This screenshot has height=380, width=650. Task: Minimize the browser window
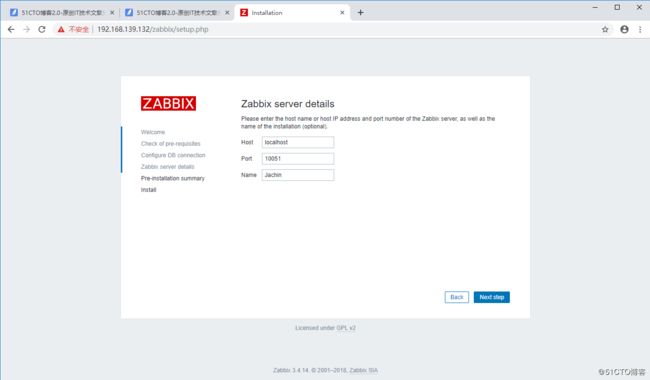point(595,7)
